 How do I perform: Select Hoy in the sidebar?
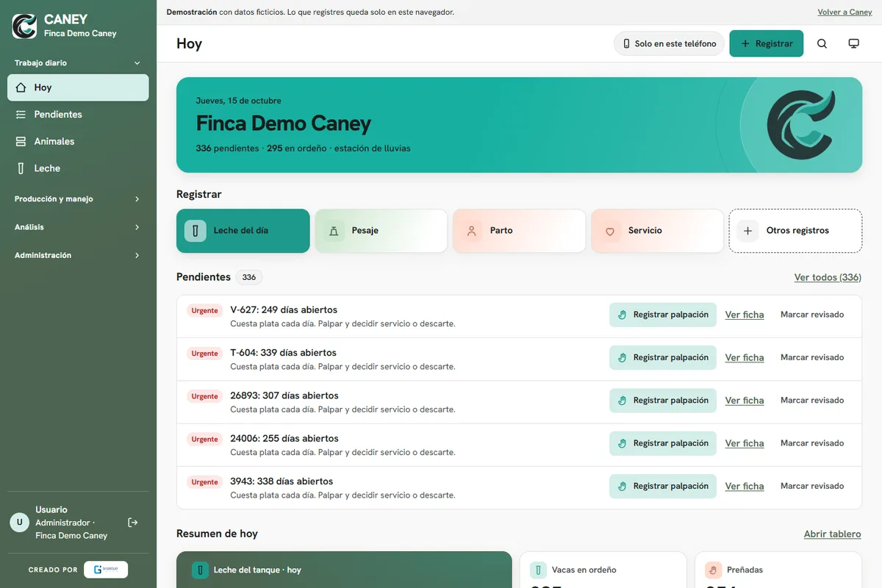pyautogui.click(x=78, y=87)
